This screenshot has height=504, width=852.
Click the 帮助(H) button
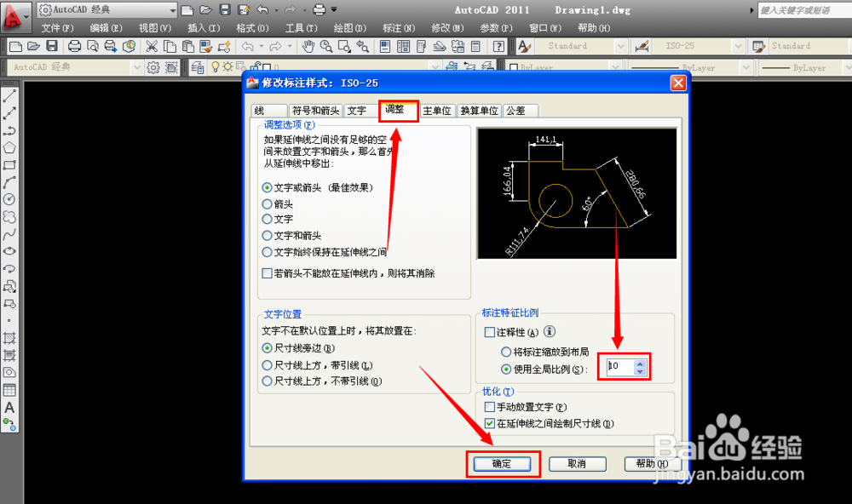click(x=653, y=464)
